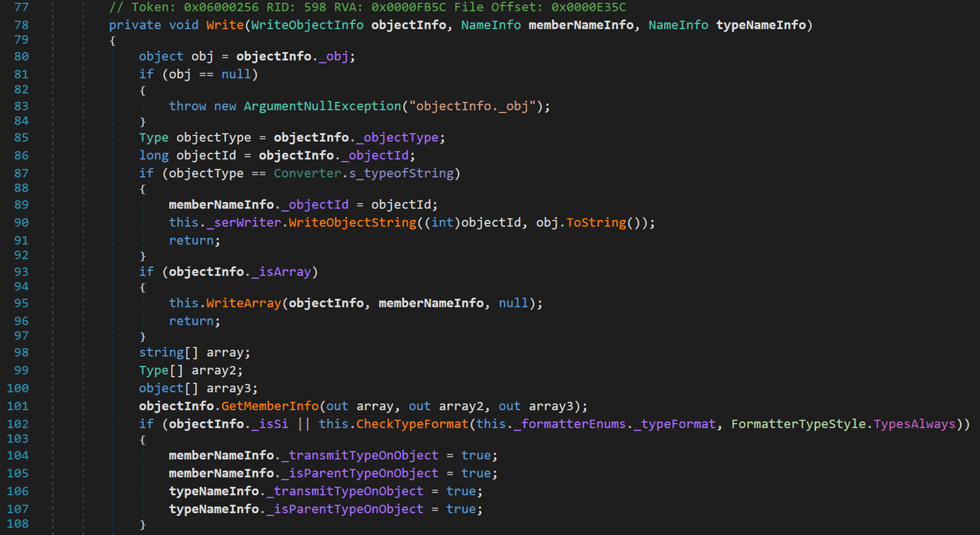Image resolution: width=980 pixels, height=535 pixels.
Task: Click _isArray field on line 93
Action: [281, 272]
